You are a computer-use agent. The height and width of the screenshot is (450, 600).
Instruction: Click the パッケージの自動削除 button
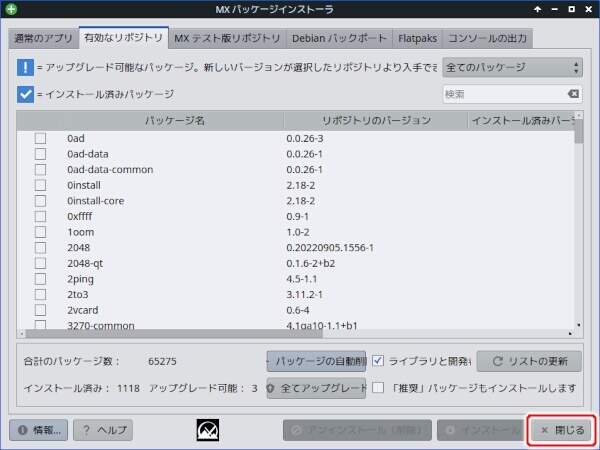pyautogui.click(x=316, y=361)
